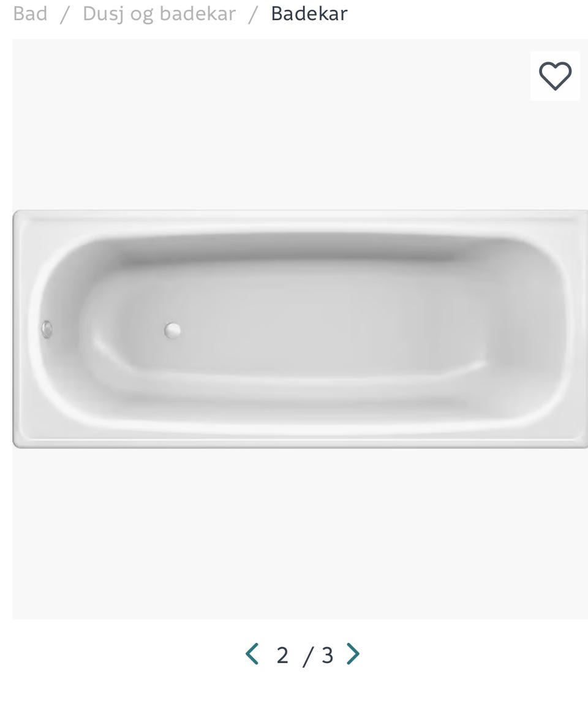Toggle the wishlist heart button

[555, 76]
